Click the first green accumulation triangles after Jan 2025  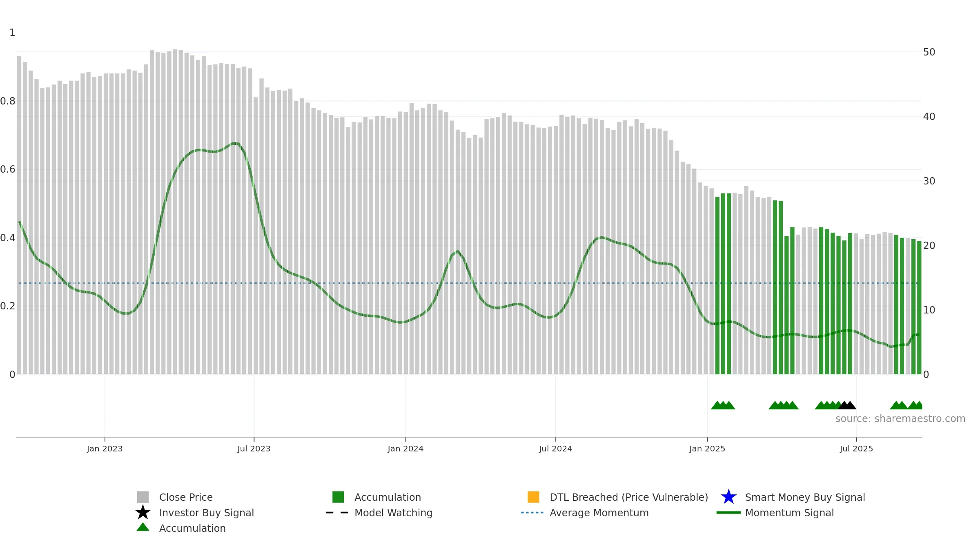point(723,405)
